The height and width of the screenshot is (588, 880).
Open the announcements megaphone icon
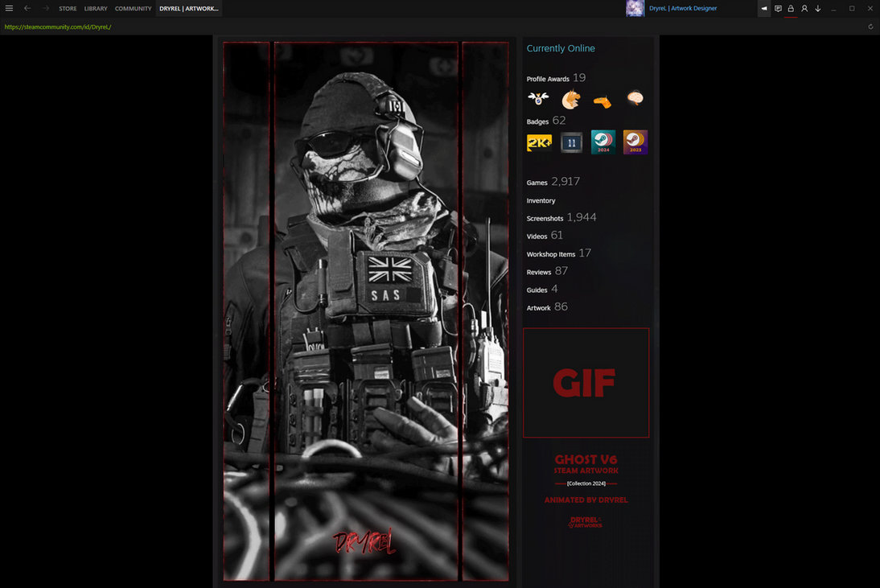764,8
